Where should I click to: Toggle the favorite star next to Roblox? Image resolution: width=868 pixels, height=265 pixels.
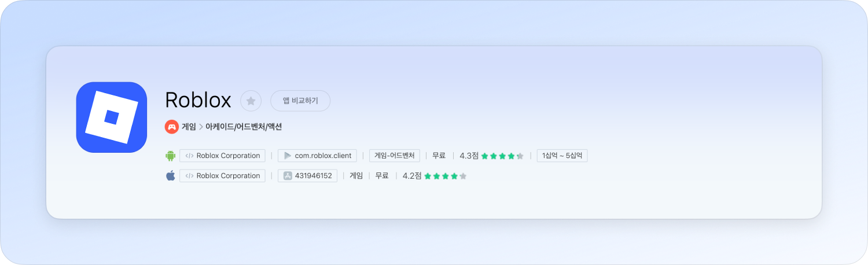(x=251, y=101)
